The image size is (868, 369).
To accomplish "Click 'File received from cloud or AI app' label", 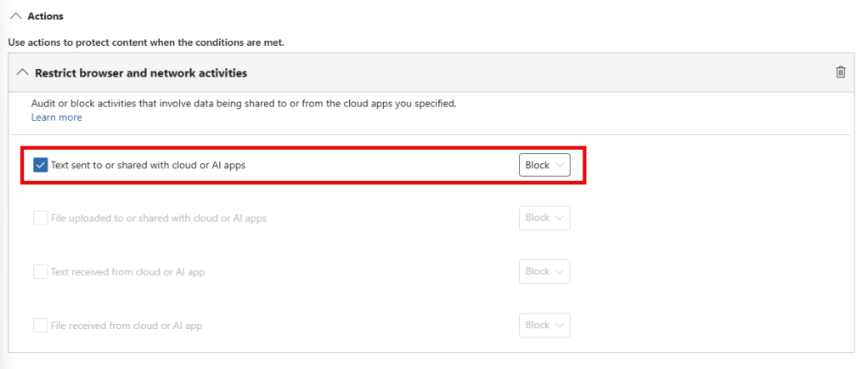I will 126,326.
